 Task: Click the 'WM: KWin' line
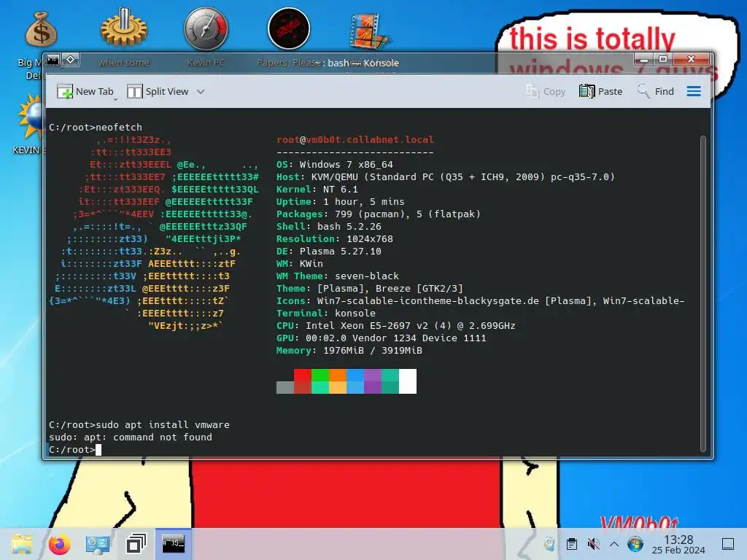tap(300, 263)
